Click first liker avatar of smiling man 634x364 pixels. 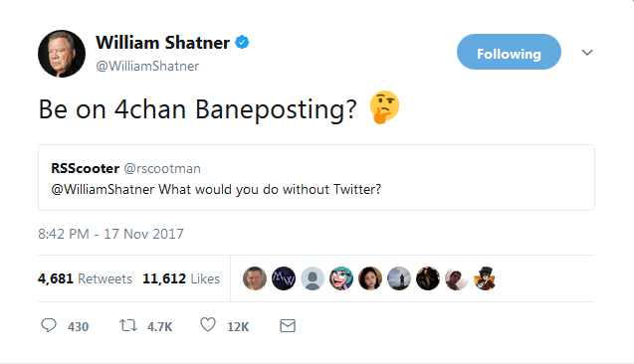tap(255, 278)
